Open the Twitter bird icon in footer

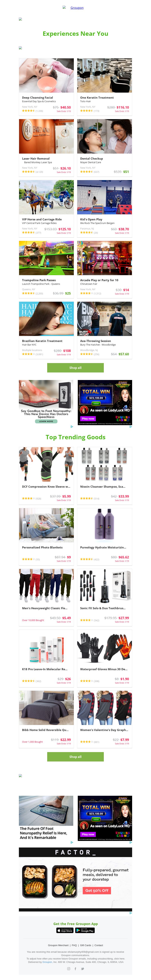[82, 969]
